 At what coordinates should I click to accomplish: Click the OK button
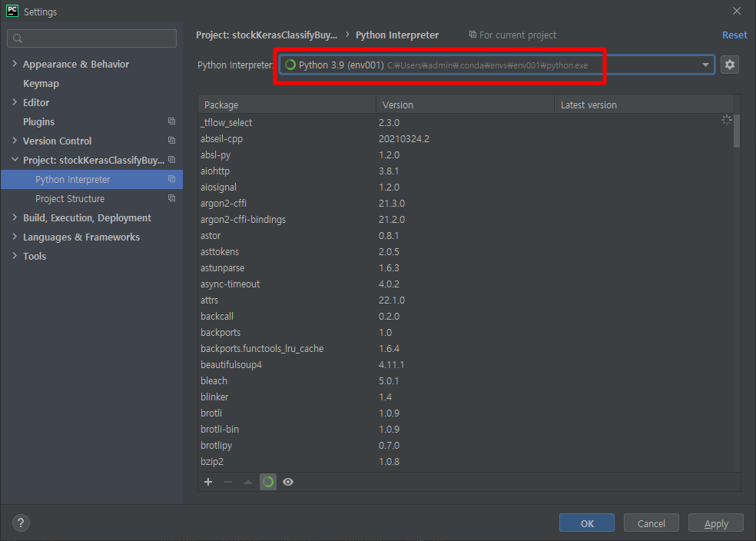(x=587, y=523)
